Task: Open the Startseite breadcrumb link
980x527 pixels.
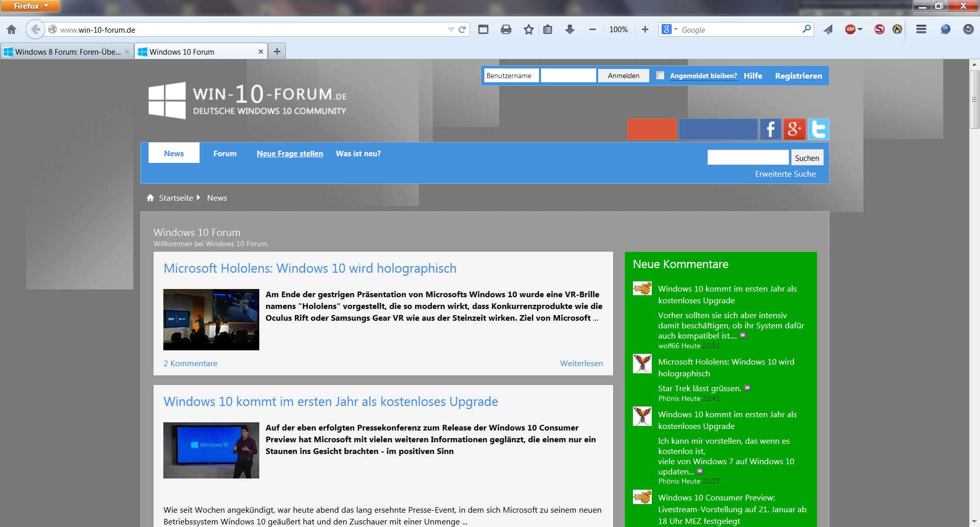Action: coord(176,198)
